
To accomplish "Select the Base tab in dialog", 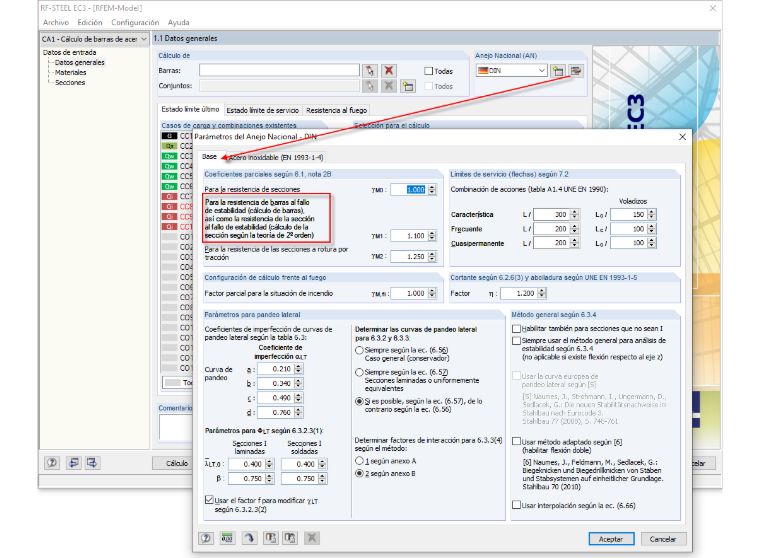I will tap(209, 157).
